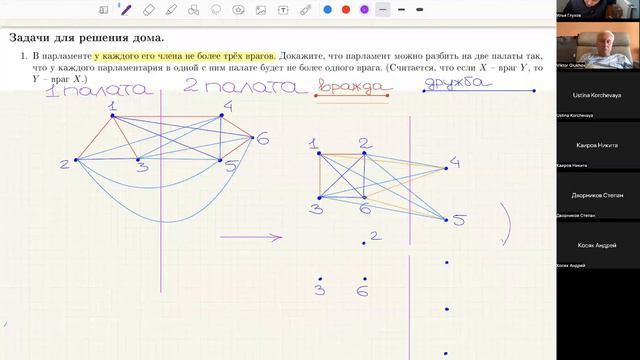Toggle the read-only mode icon in toolbar
640x360 pixels.
[x=104, y=10]
